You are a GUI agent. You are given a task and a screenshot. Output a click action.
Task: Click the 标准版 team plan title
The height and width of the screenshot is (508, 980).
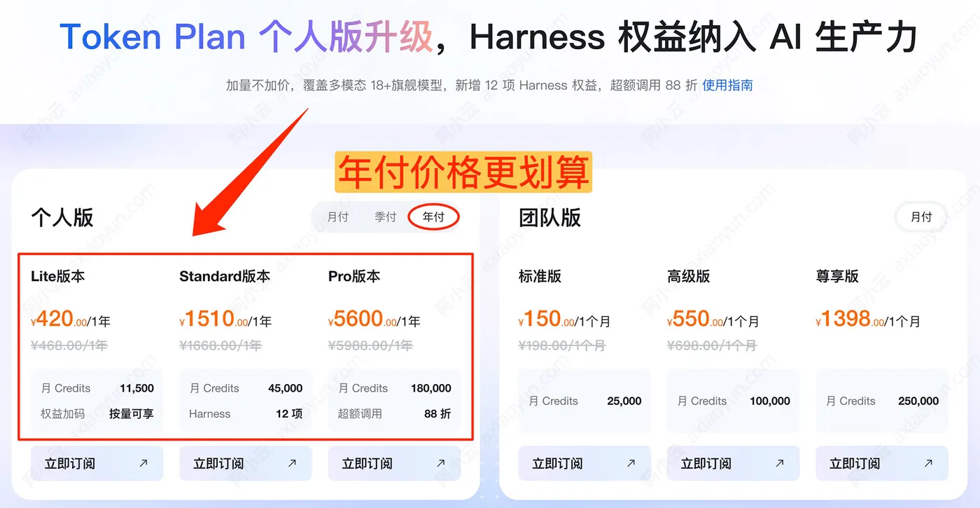[x=540, y=276]
